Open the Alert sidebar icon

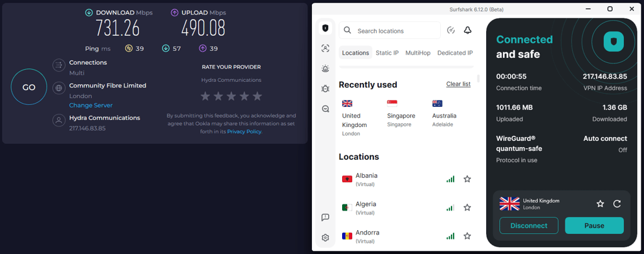point(325,69)
